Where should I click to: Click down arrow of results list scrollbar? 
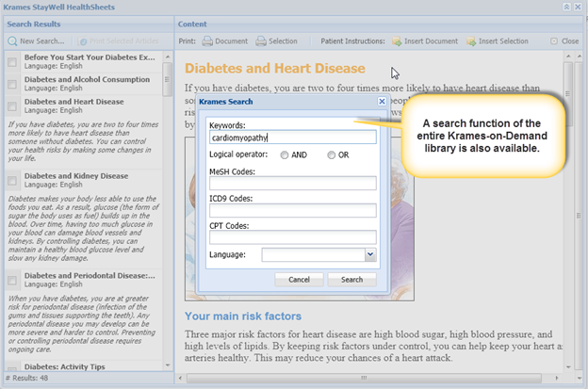click(x=167, y=365)
